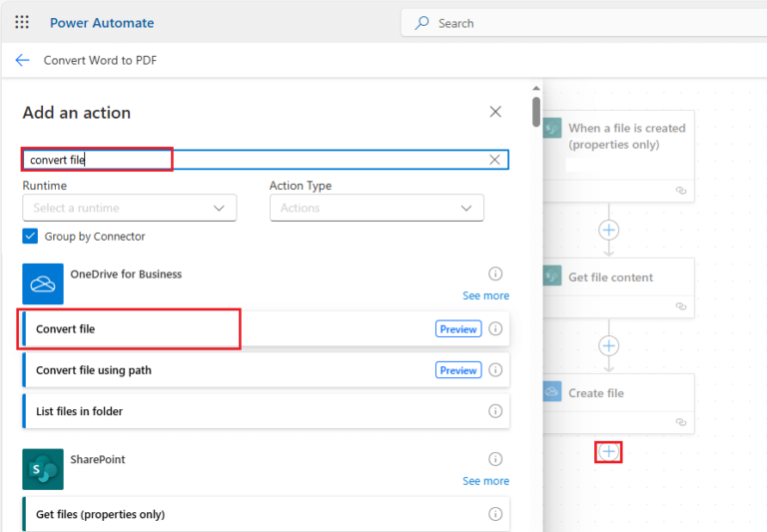
Task: Click the OneDrive for Business connector icon
Action: click(43, 284)
